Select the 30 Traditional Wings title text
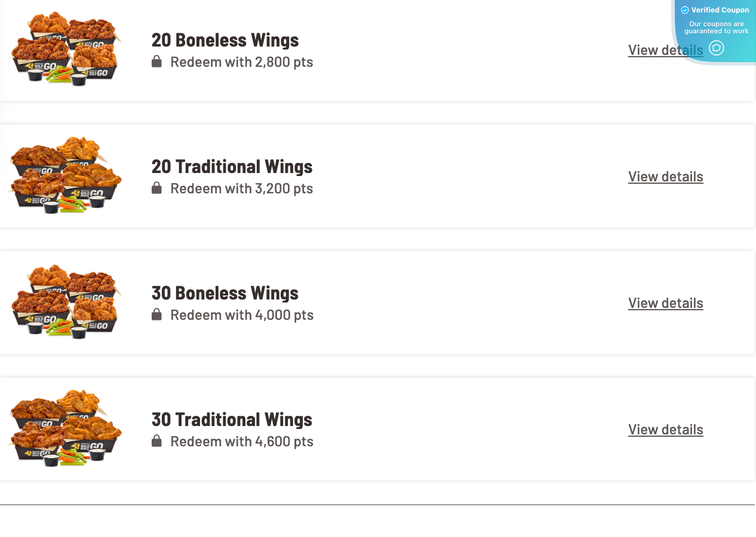 pos(232,419)
